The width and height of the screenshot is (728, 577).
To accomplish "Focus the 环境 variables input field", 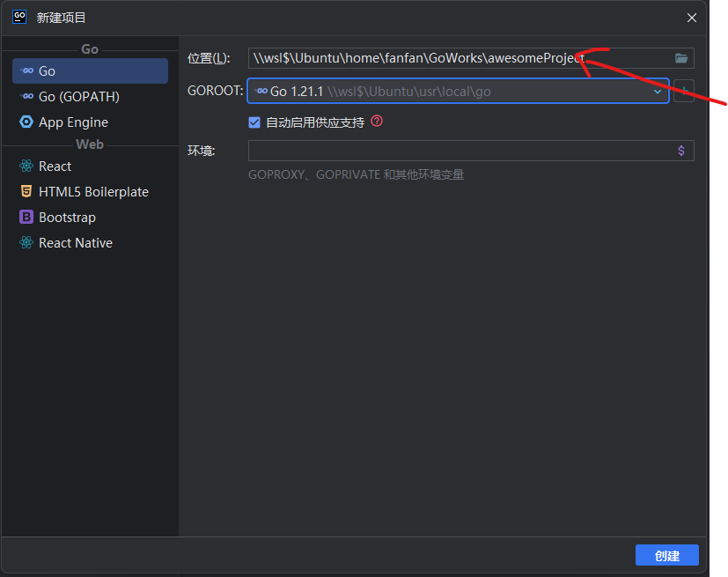I will [x=458, y=151].
